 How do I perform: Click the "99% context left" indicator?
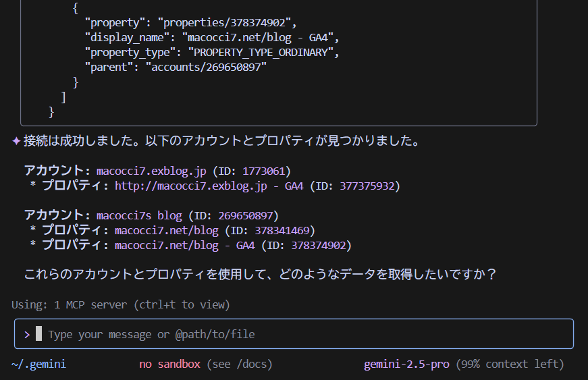click(512, 364)
